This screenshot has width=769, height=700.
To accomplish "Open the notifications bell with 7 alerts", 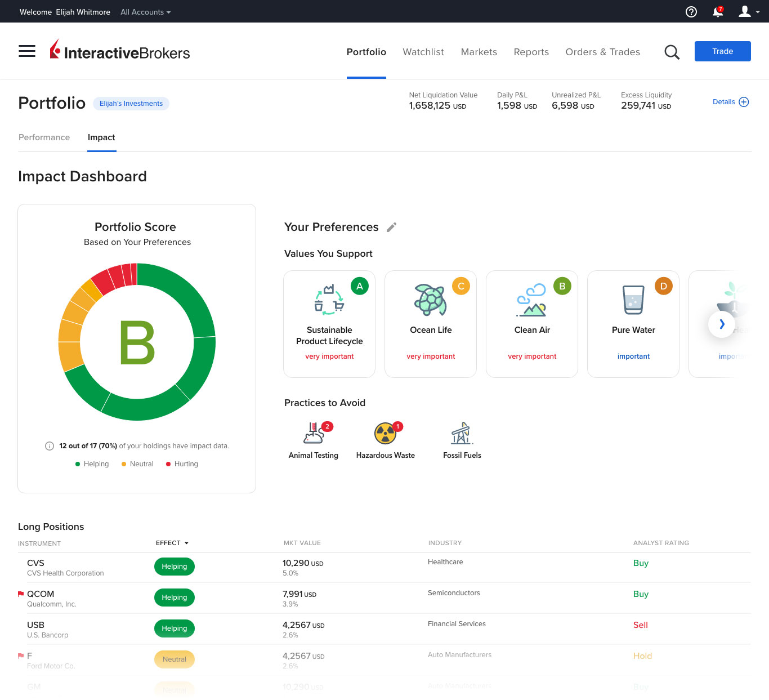I will 717,11.
